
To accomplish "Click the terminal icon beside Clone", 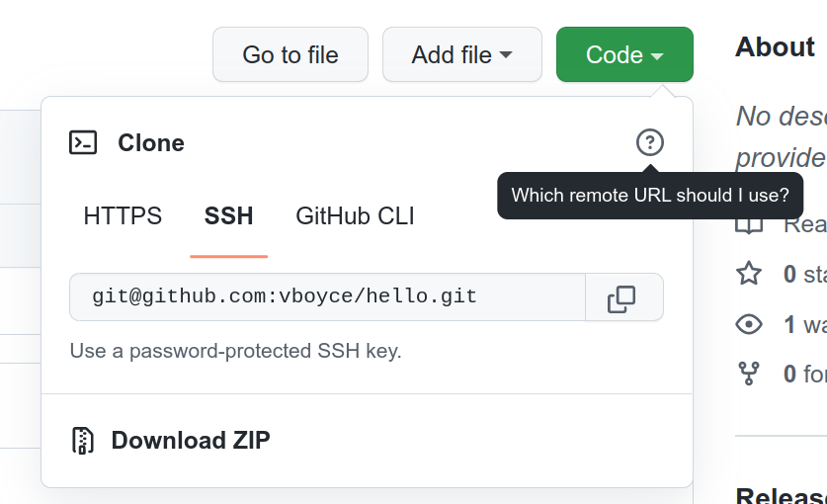I will pos(83,142).
